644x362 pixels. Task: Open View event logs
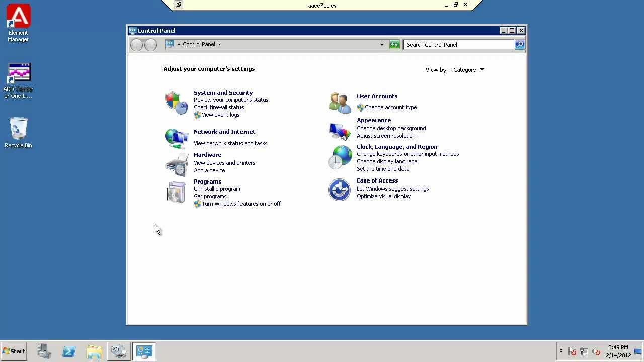tap(220, 115)
